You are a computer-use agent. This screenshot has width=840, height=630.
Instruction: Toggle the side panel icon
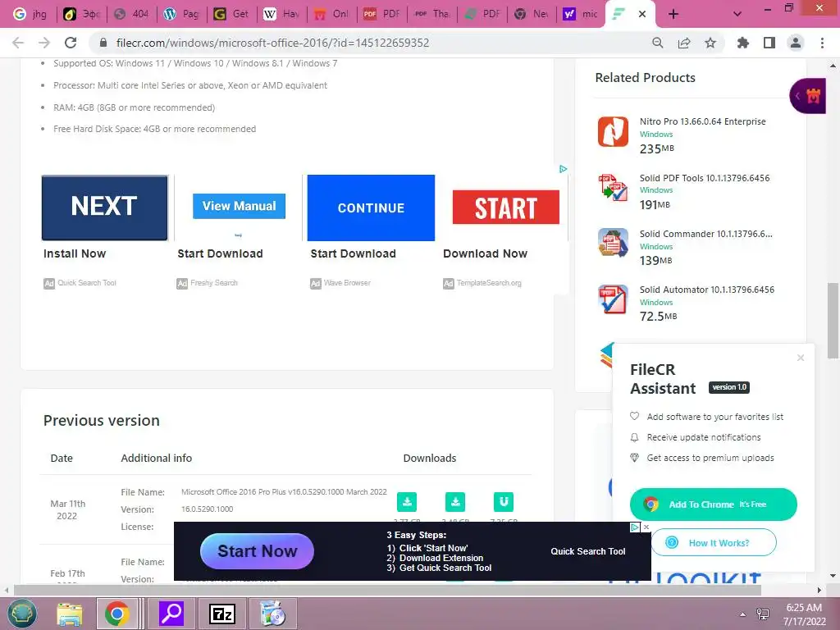point(769,43)
